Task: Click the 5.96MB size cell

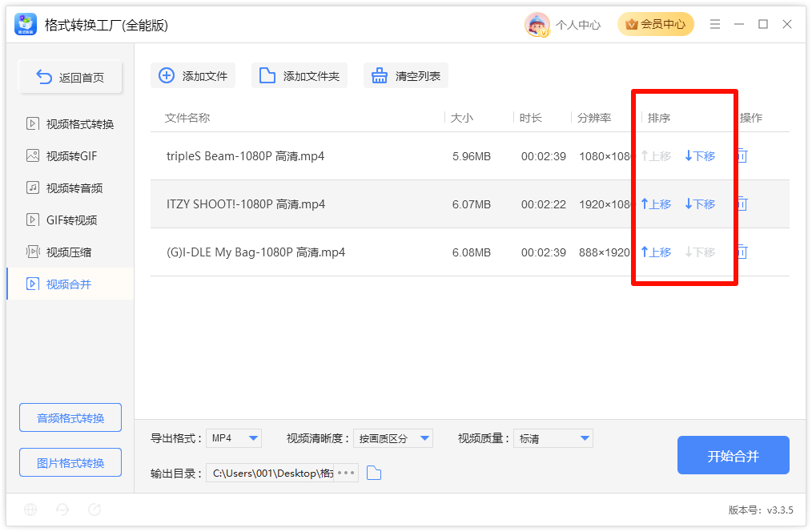Action: click(471, 156)
